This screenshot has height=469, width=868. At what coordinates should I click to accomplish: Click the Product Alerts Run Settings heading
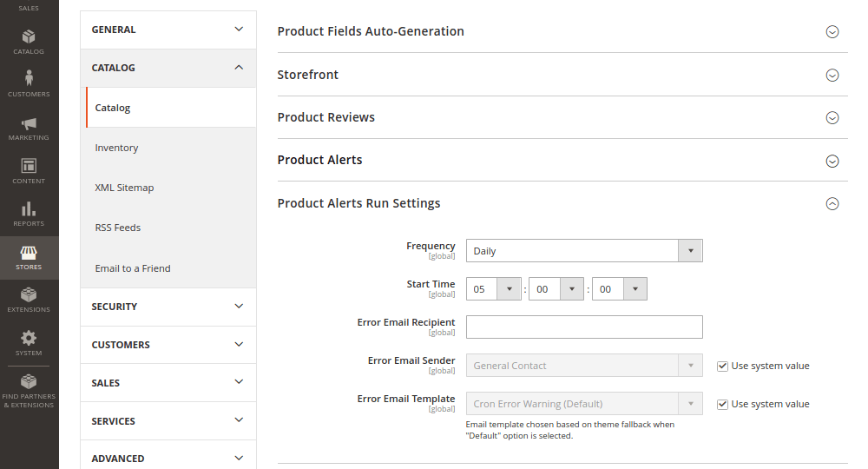[x=358, y=203]
